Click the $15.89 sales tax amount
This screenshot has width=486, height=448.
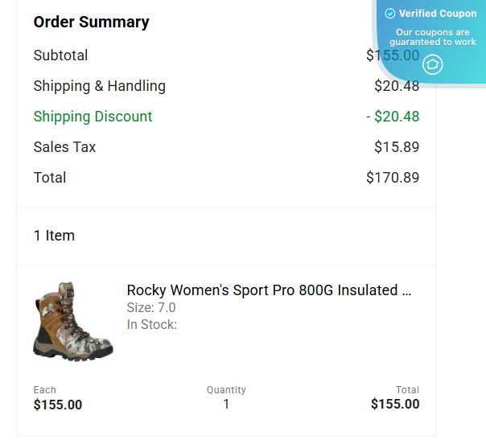[x=397, y=147]
